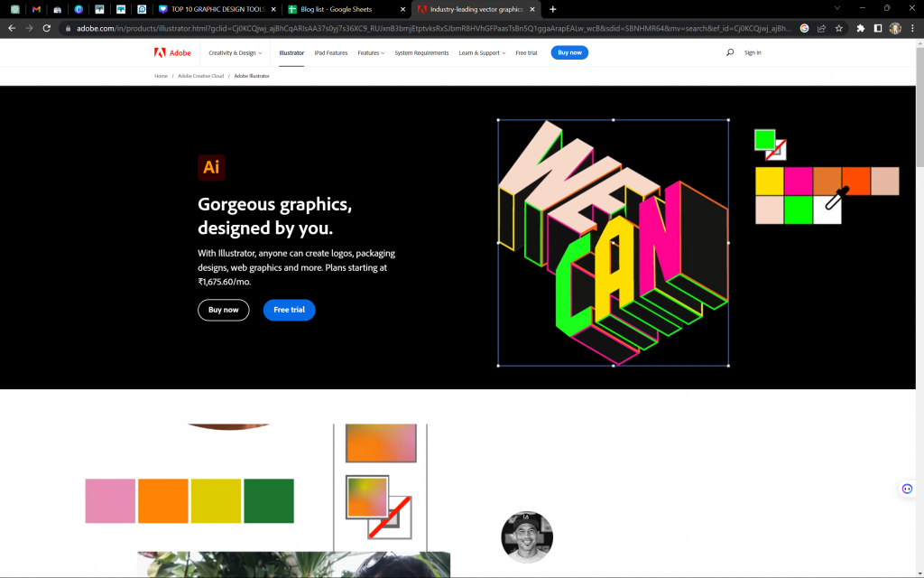This screenshot has width=924, height=578.
Task: Click the outlined Buy now hero button
Action: pos(223,310)
